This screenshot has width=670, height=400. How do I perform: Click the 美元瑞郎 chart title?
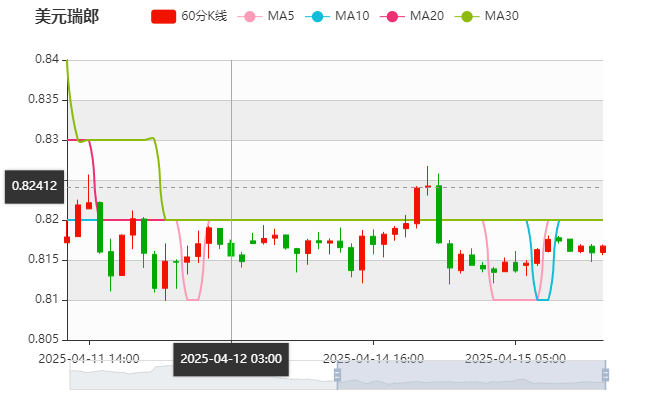point(67,17)
